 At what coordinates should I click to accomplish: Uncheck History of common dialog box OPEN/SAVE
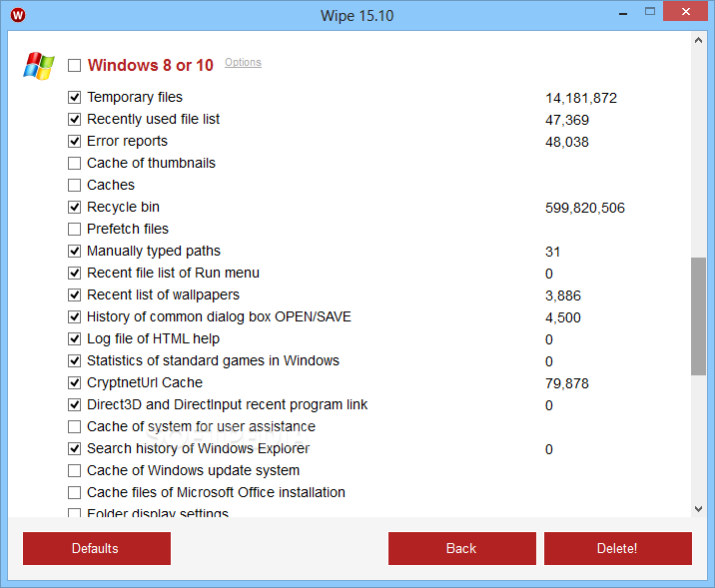point(74,316)
